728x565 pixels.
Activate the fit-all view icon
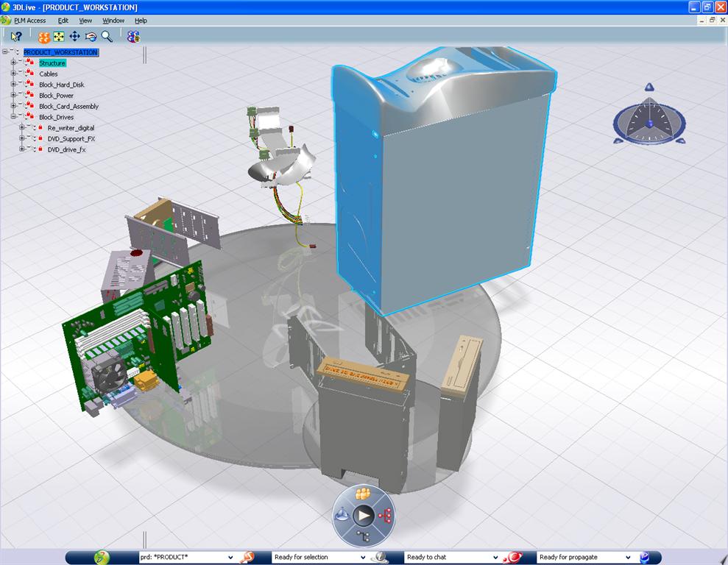[x=58, y=36]
